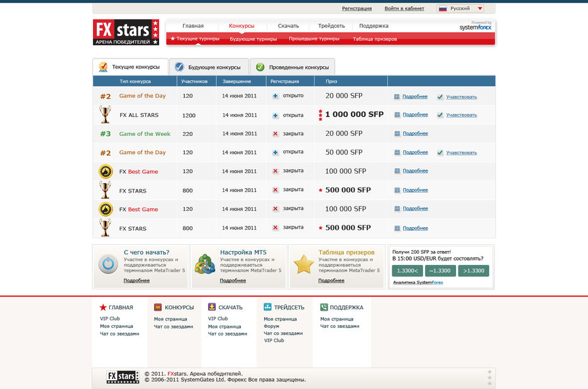The image size is (588, 389).
Task: Click Чат со звездами under КОНКУРСЫ footer column
Action: pos(174,327)
